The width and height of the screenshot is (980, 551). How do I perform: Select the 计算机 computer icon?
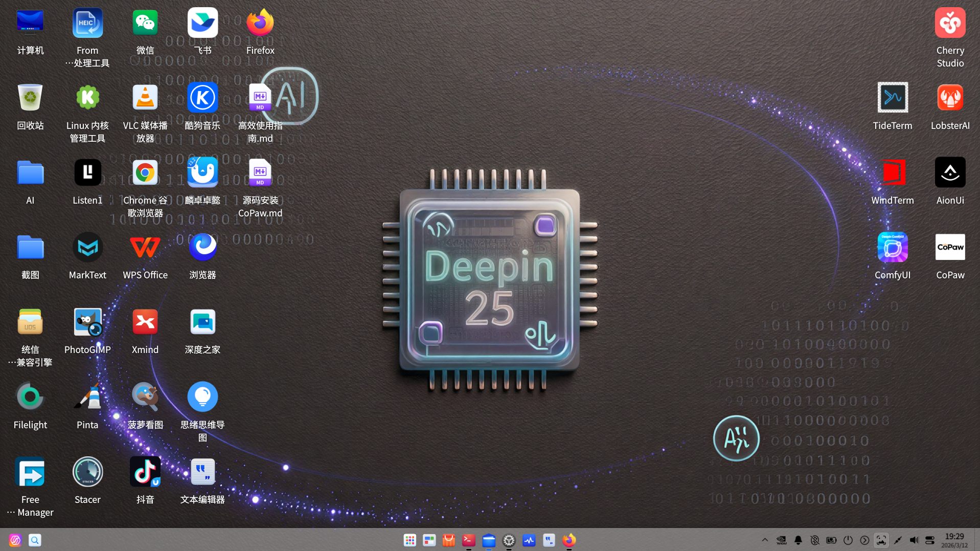pyautogui.click(x=30, y=23)
